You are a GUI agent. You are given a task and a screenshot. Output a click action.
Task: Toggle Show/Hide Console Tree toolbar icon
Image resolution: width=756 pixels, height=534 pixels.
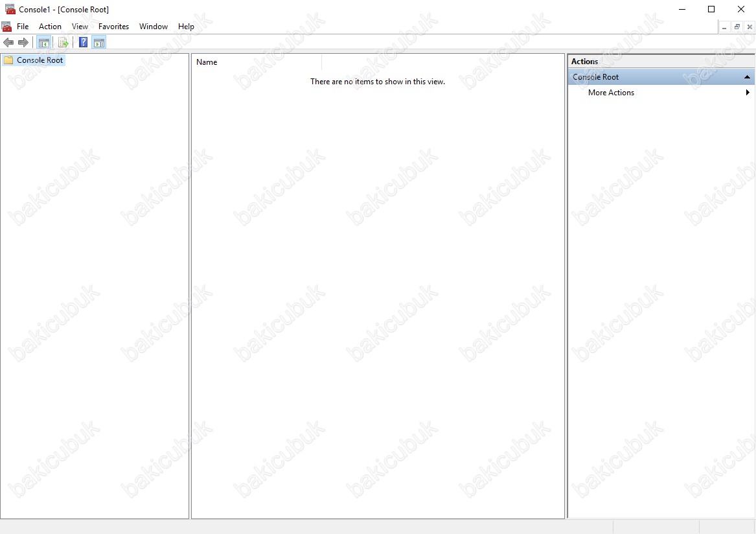(x=44, y=43)
